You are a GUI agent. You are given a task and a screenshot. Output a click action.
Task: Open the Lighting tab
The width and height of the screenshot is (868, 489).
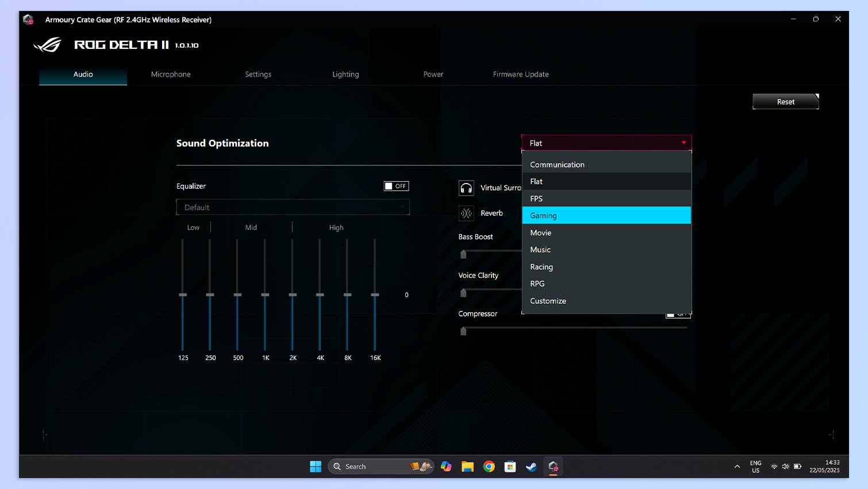(345, 74)
